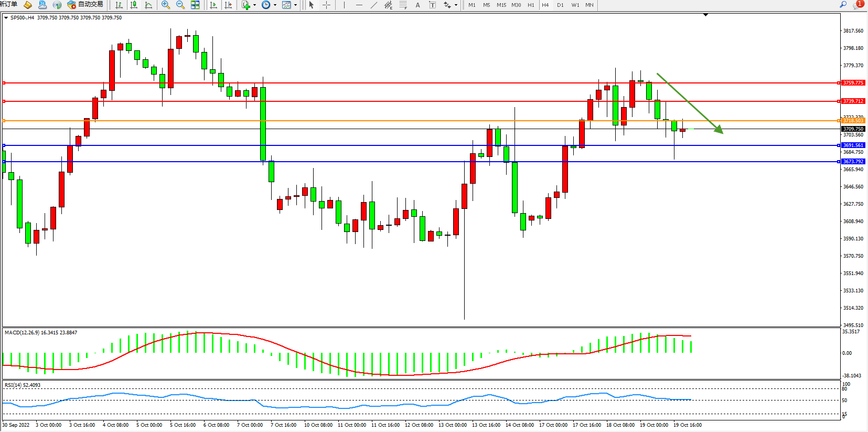The width and height of the screenshot is (868, 432).
Task: Select the horizontal line drawing tool
Action: [x=359, y=5]
